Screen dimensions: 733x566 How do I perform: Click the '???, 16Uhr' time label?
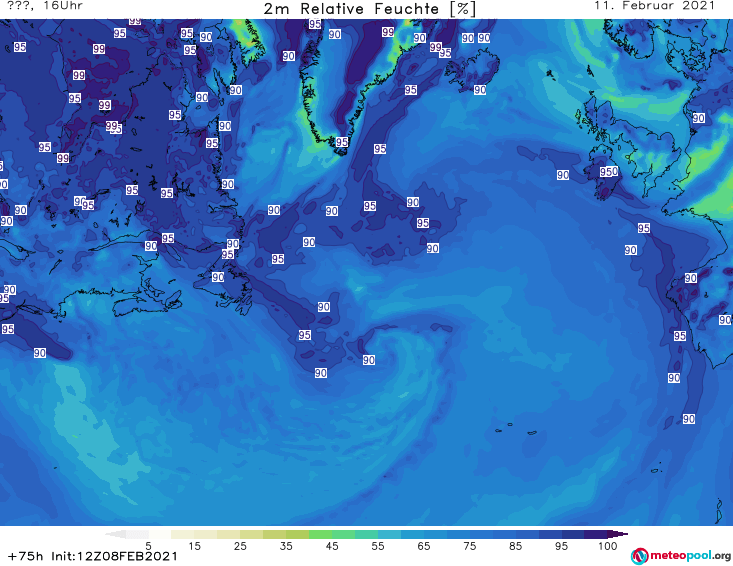coord(45,6)
